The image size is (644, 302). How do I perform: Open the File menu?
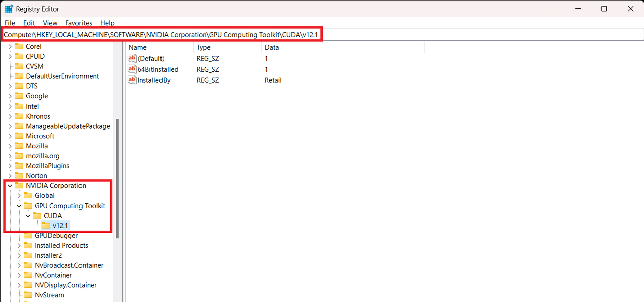click(10, 23)
